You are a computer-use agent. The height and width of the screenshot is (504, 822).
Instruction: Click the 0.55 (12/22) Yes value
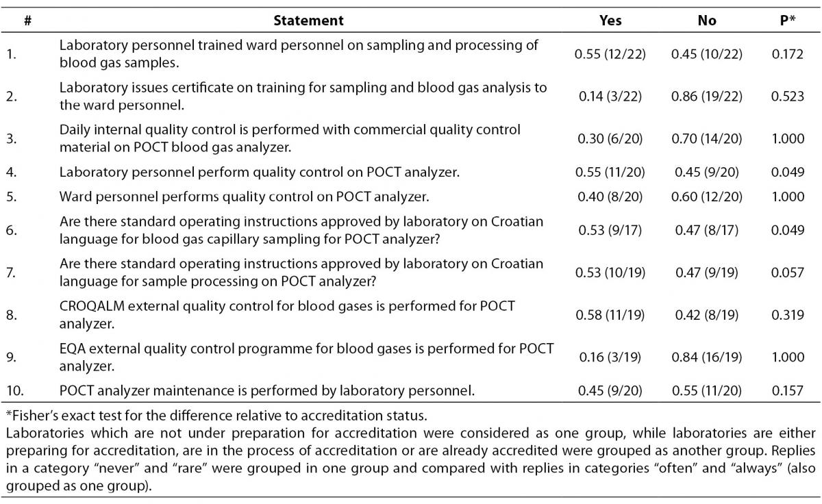point(610,53)
